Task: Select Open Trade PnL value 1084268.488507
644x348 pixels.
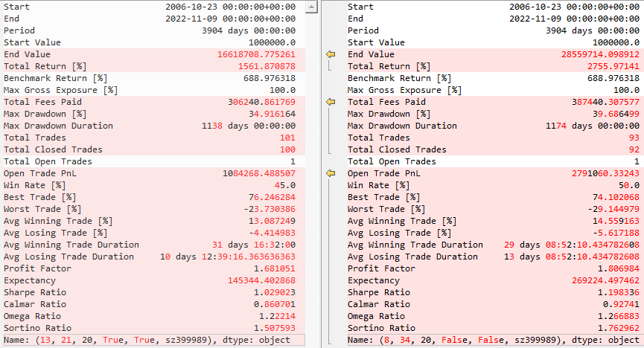Action: point(259,173)
